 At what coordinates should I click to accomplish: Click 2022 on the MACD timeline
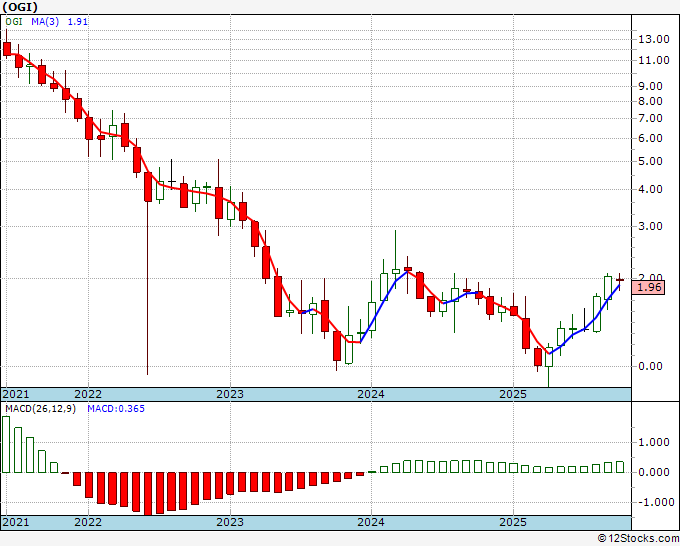pos(88,522)
